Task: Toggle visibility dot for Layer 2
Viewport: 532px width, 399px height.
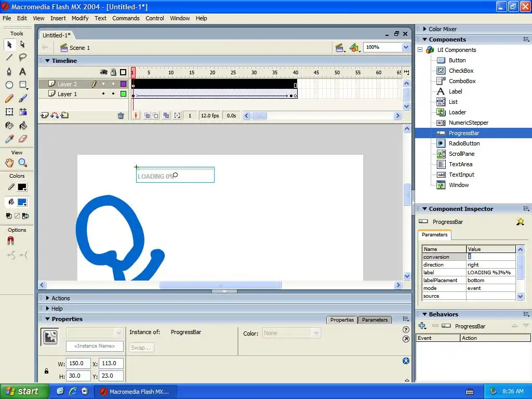Action: click(x=103, y=84)
